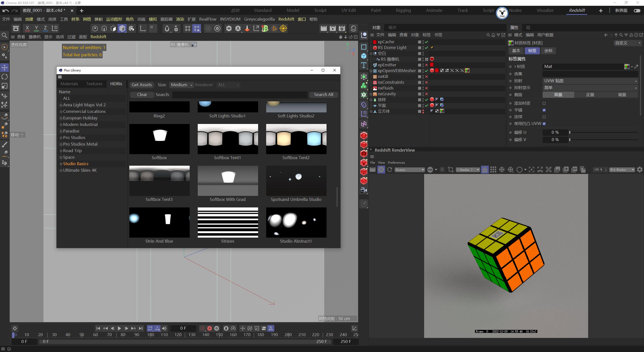Enable the 使用凹凸 UVW checkbox
Image resolution: width=644 pixels, height=352 pixels.
point(544,123)
